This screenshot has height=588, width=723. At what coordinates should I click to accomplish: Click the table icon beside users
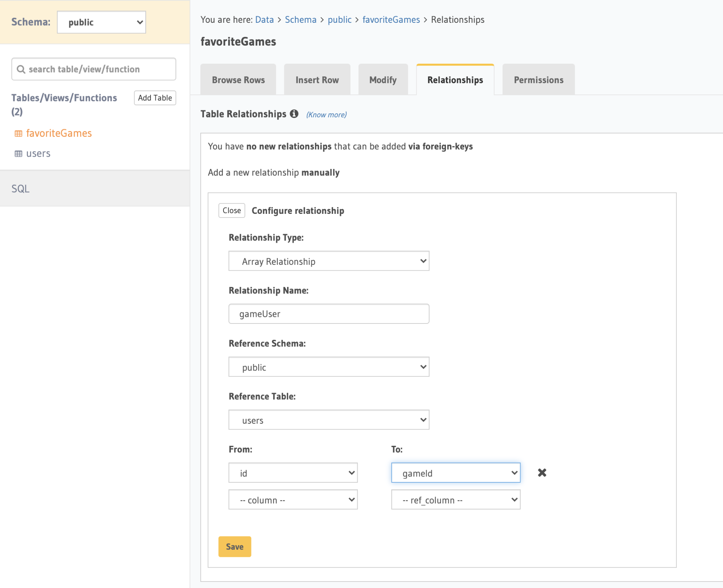[x=18, y=153]
